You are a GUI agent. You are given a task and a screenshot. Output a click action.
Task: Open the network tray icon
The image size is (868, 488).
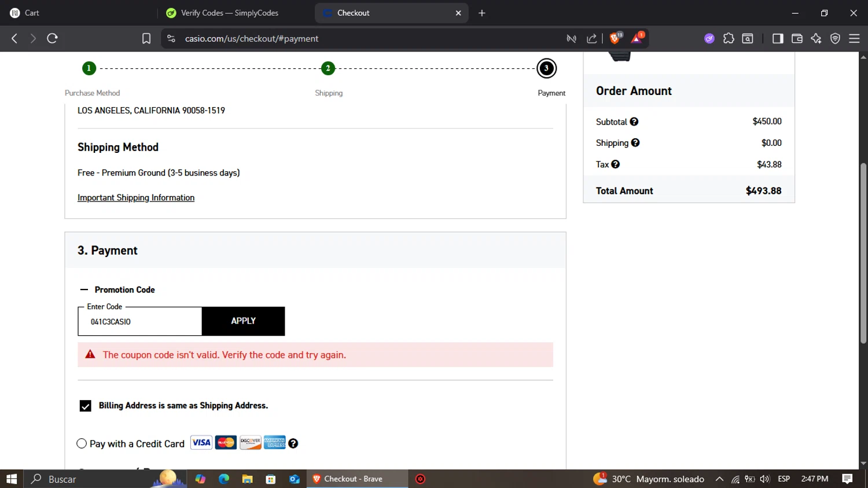[735, 479]
